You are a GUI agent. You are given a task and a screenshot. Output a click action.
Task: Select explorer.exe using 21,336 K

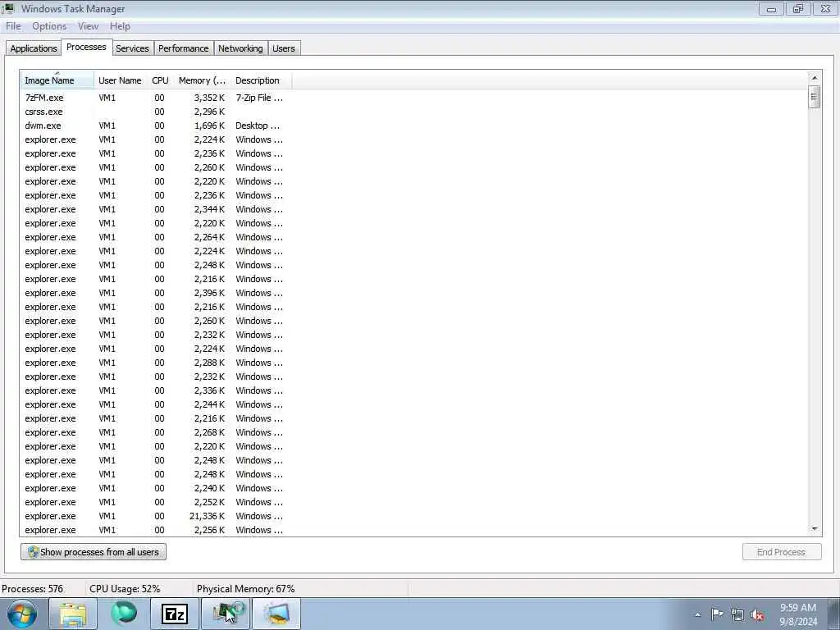pyautogui.click(x=154, y=516)
